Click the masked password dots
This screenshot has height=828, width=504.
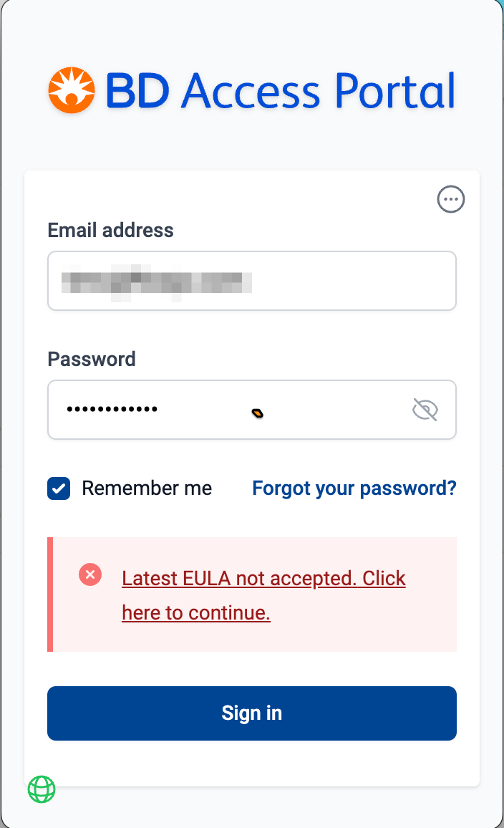tap(112, 410)
